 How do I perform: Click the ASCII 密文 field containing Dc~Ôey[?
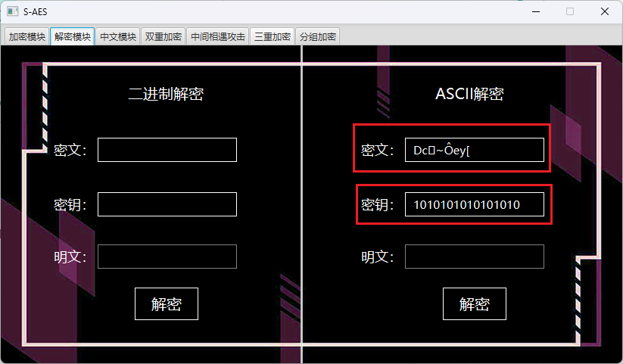pyautogui.click(x=475, y=150)
